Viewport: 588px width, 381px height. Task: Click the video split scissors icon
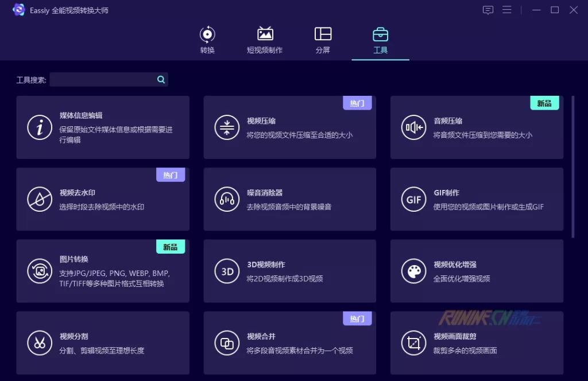40,343
